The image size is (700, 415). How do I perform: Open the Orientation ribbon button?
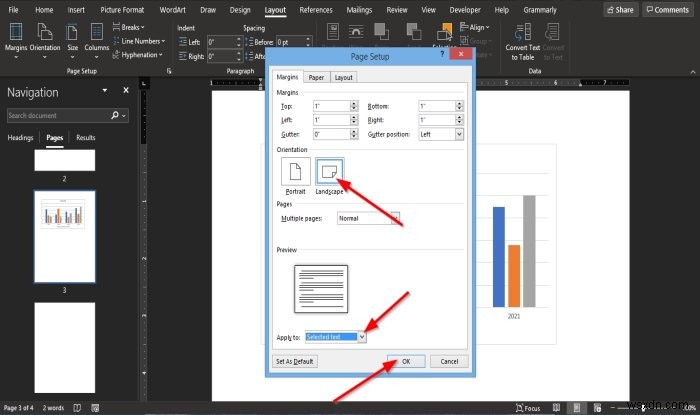45,41
